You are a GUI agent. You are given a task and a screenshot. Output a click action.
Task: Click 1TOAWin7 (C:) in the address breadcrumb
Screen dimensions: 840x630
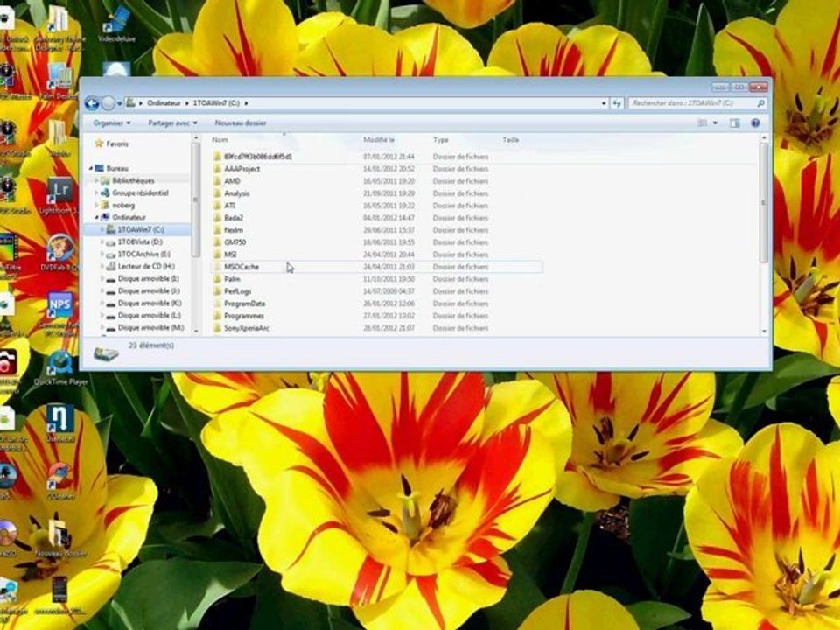pyautogui.click(x=216, y=103)
